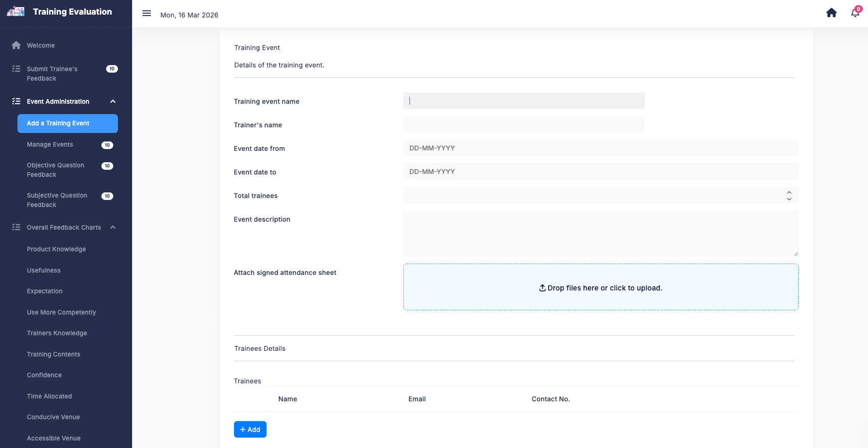The height and width of the screenshot is (448, 868).
Task: Click the Welcome house icon in sidebar
Action: pyautogui.click(x=16, y=45)
